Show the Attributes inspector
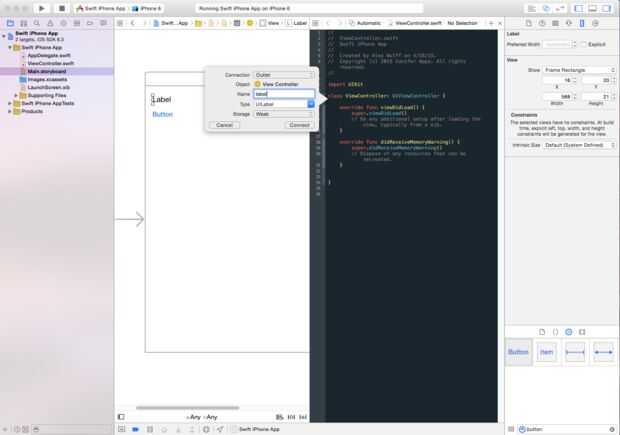The image size is (620, 435). (x=569, y=23)
